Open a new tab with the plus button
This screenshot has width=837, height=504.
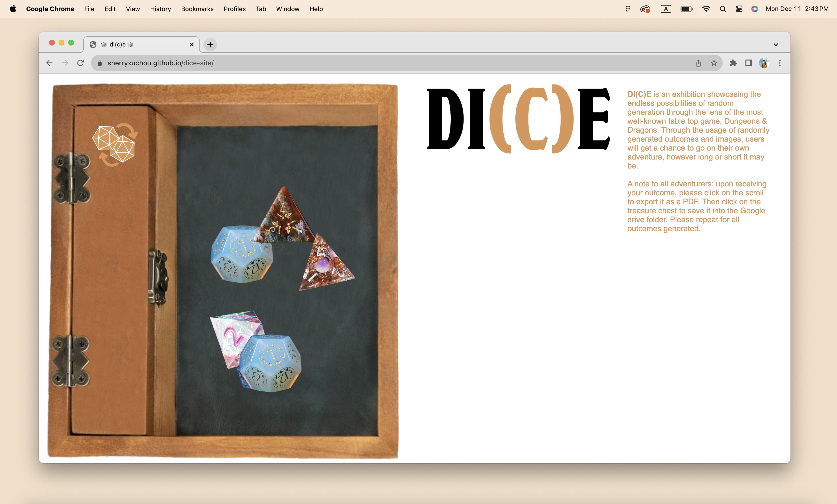pyautogui.click(x=210, y=45)
